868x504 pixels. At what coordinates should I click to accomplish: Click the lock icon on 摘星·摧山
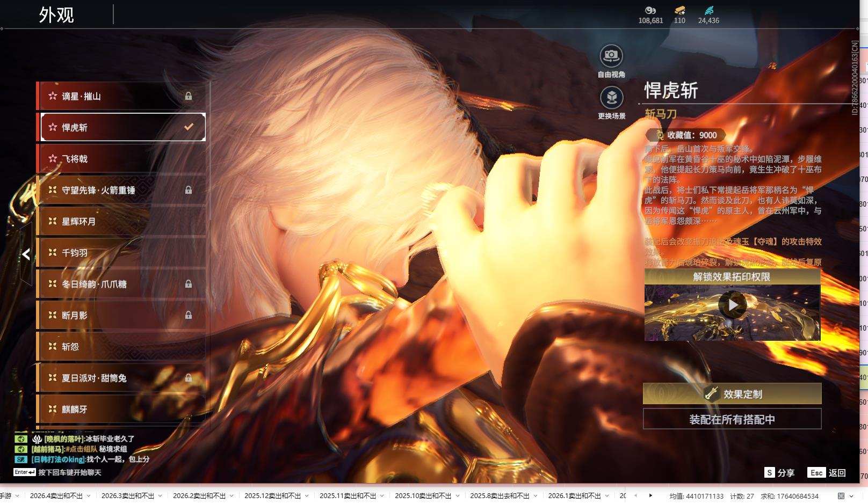pyautogui.click(x=189, y=96)
